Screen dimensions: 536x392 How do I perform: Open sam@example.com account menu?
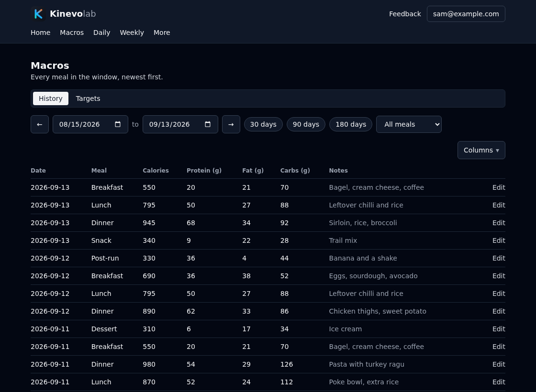(x=466, y=14)
